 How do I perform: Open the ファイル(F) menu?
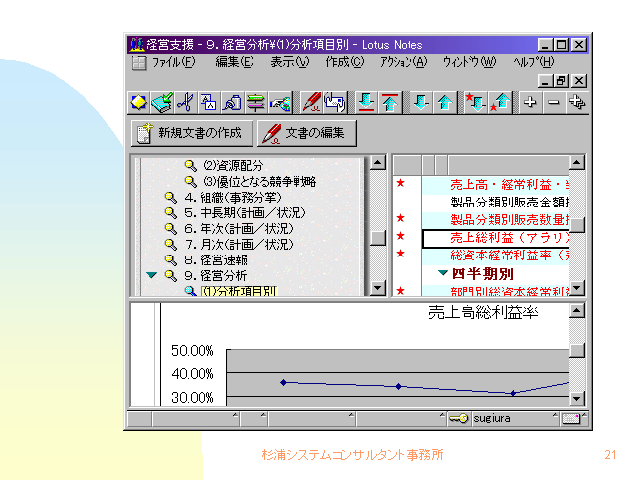coord(172,62)
